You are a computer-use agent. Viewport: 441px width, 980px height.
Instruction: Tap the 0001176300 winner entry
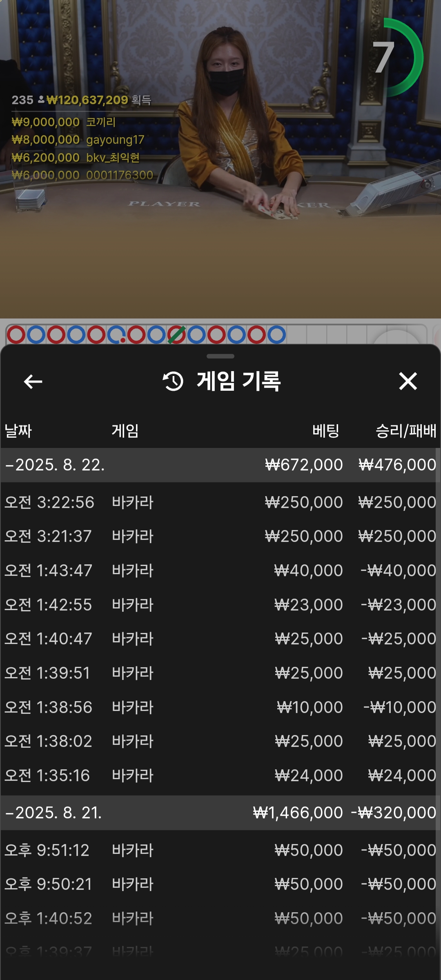click(x=82, y=175)
